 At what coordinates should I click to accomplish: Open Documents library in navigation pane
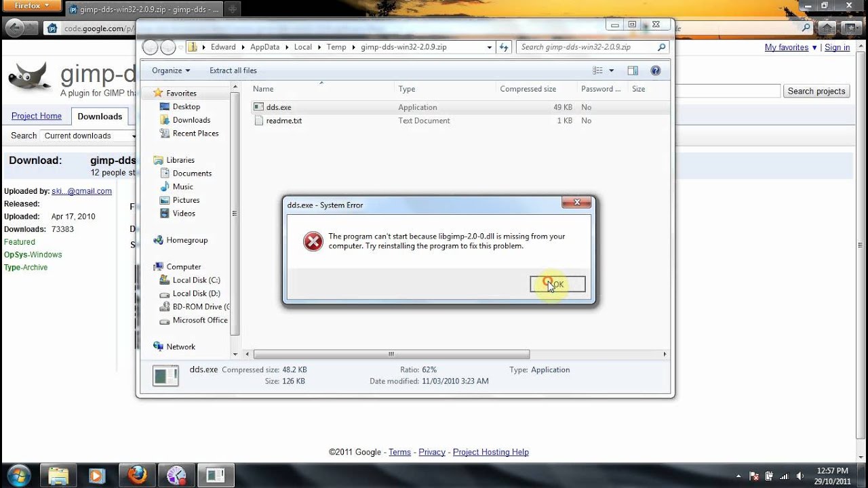(192, 174)
